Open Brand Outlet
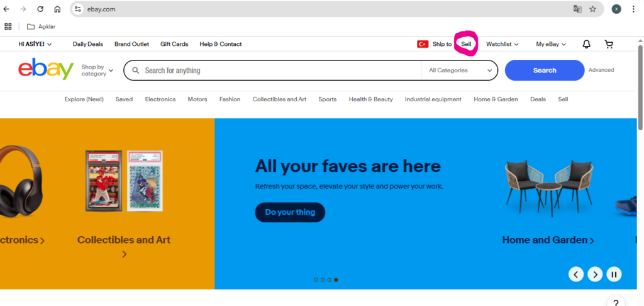The height and width of the screenshot is (306, 644). point(132,44)
